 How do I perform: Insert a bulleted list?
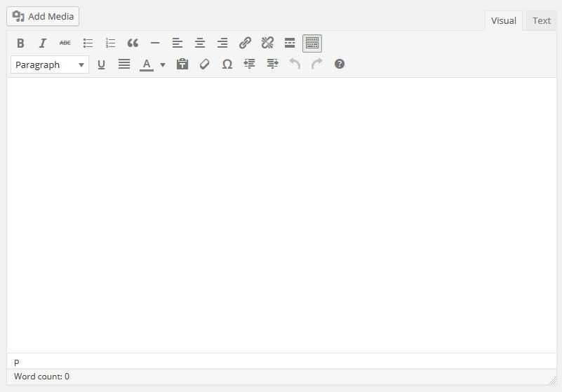coord(88,43)
